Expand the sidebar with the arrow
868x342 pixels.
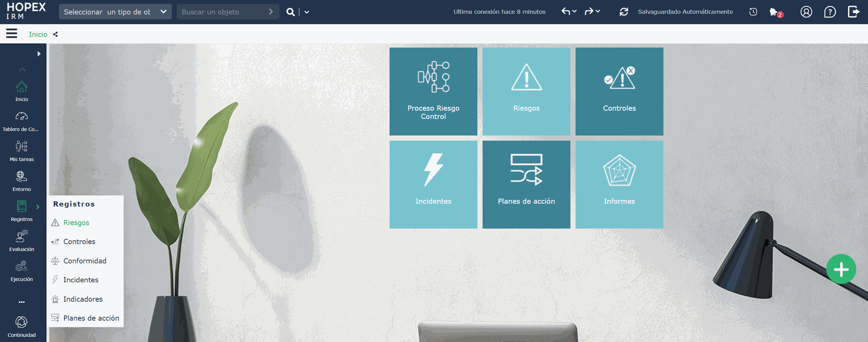39,54
